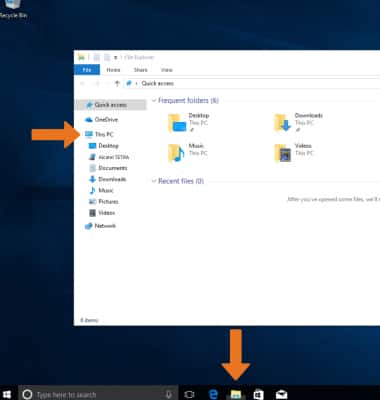
Task: Select Quick access in navigation pane
Action: [111, 105]
